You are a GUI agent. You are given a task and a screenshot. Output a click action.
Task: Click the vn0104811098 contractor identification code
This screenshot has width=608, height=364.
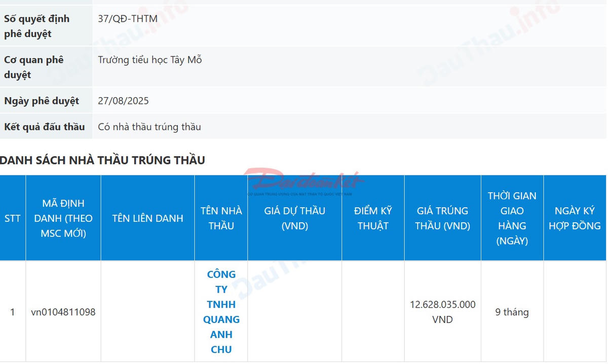pyautogui.click(x=63, y=312)
